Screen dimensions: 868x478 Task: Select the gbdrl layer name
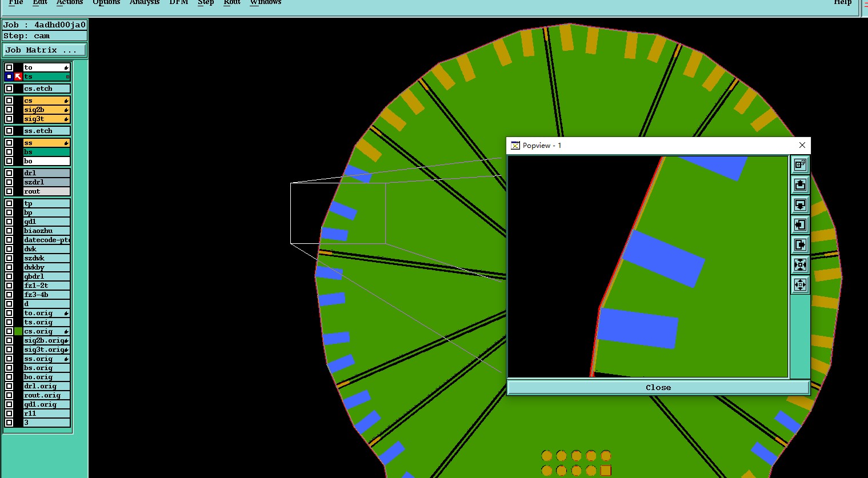pos(46,276)
